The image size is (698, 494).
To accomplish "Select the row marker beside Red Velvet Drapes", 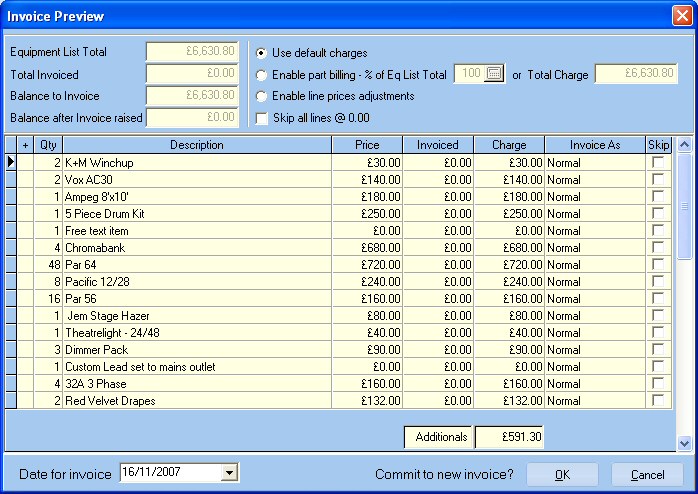I will [x=11, y=401].
